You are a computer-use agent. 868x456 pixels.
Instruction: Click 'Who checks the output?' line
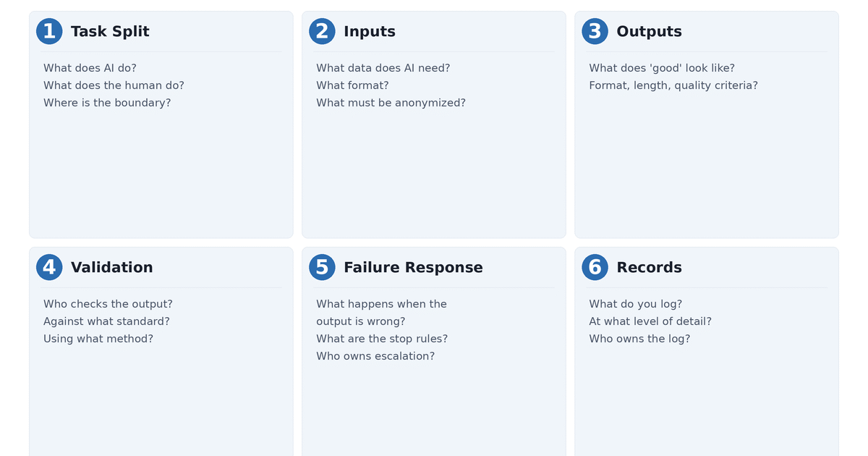(108, 304)
